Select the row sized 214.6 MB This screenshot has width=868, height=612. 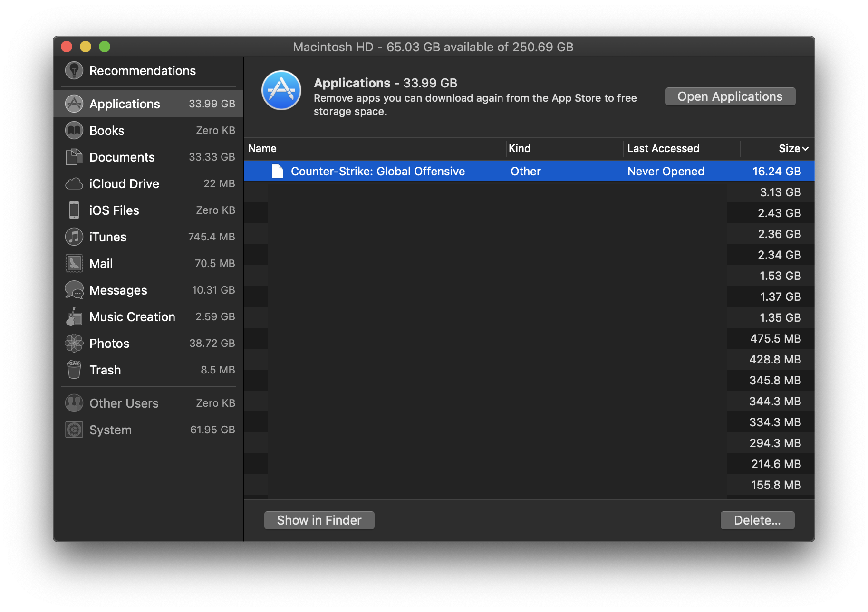click(529, 464)
